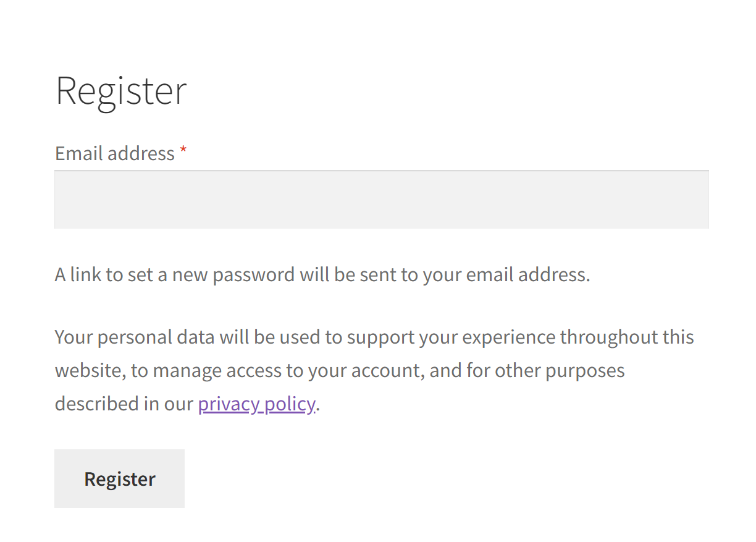Submit the form with the Register button
Screen dimensions: 756x542
119,478
